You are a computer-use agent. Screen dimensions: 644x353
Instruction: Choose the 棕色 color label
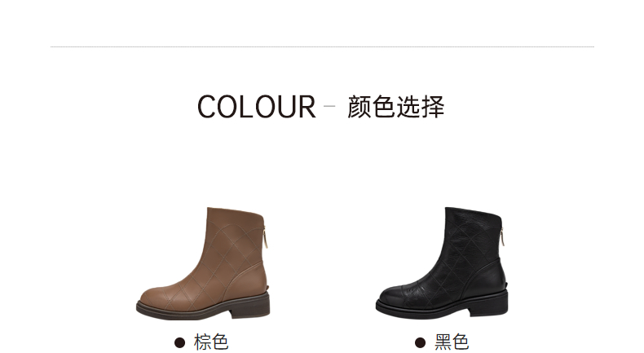pos(211,342)
